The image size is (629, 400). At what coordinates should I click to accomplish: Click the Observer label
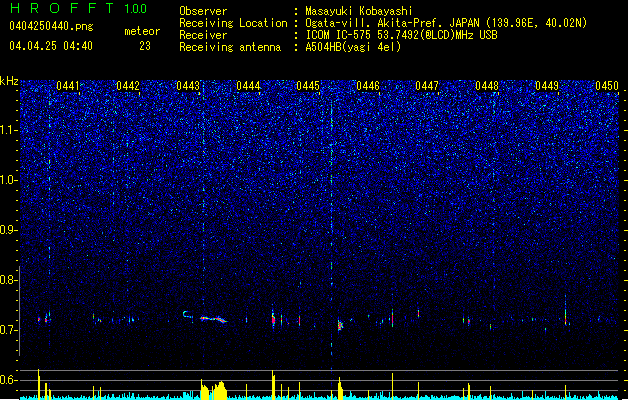tap(203, 11)
